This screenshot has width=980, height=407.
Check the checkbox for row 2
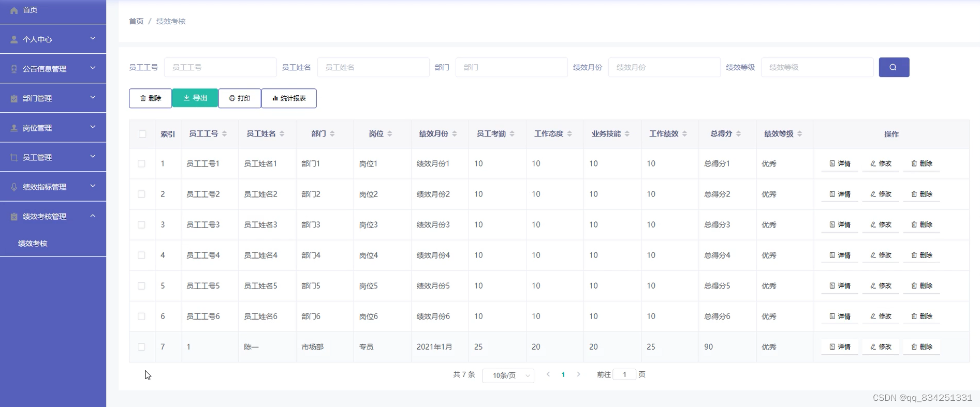point(141,194)
